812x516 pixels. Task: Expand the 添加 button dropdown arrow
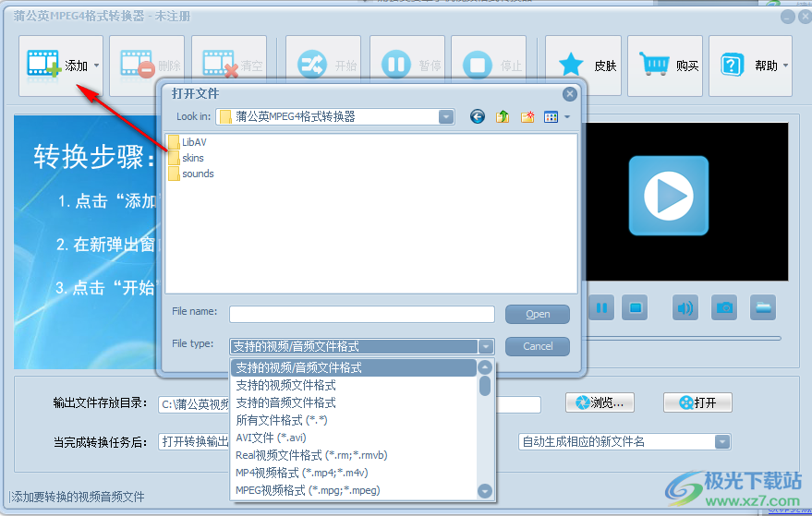click(x=96, y=66)
